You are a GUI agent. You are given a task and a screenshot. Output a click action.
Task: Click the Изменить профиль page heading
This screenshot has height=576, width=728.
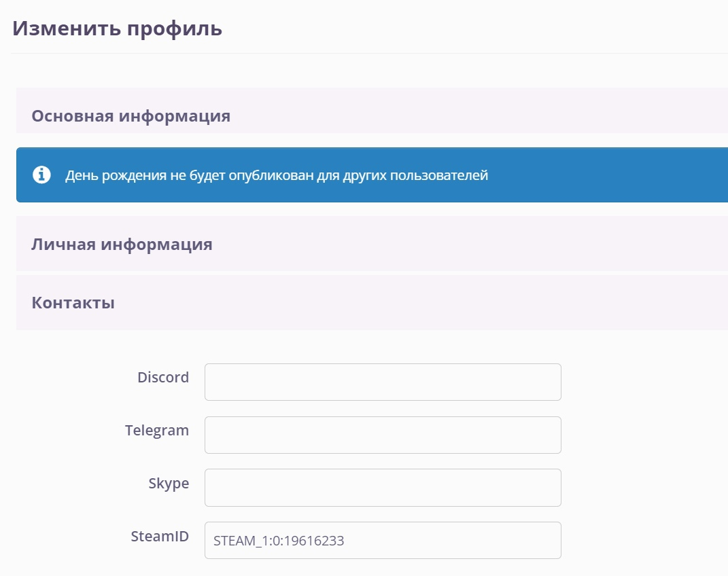tap(118, 29)
